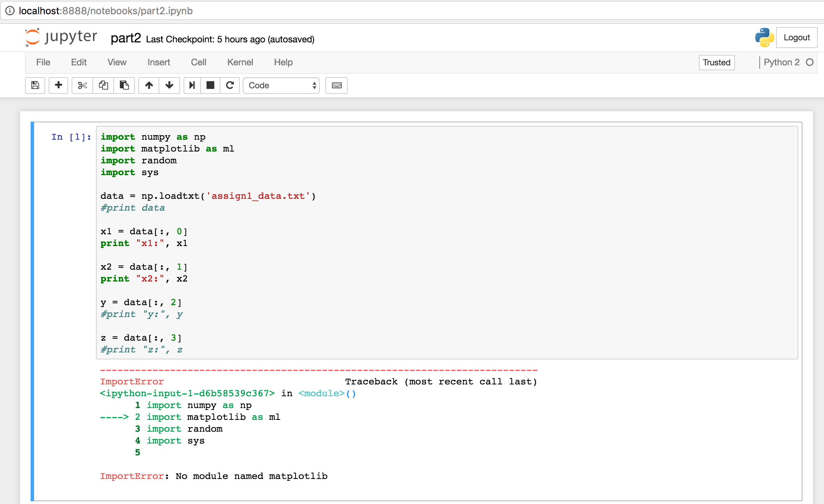Open the command palette keyboard icon

pyautogui.click(x=336, y=86)
